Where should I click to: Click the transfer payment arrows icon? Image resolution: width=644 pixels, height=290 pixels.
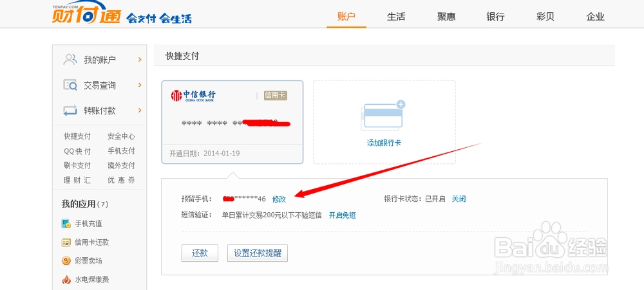coord(70,111)
